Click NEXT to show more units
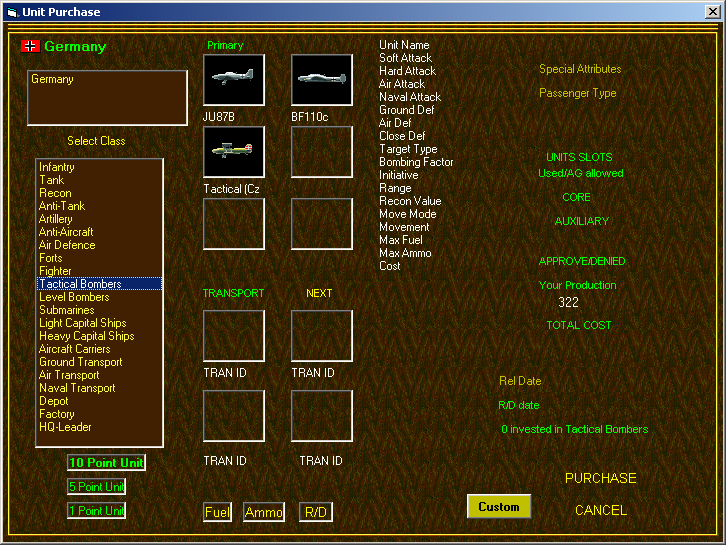The width and height of the screenshot is (726, 545). 319,293
